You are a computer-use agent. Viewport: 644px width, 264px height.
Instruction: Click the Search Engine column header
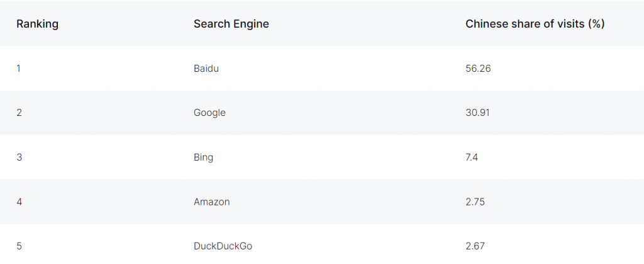231,24
